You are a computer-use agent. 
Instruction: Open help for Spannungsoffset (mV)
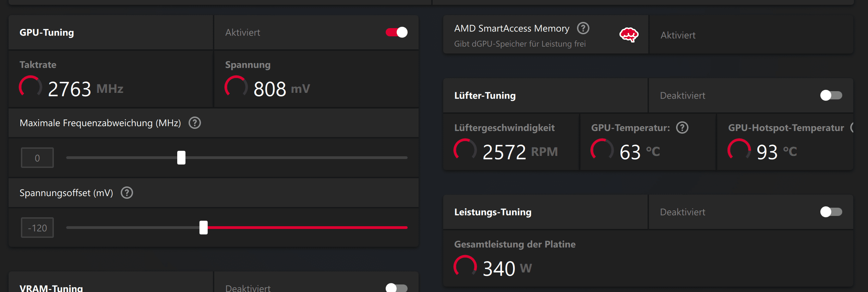127,193
